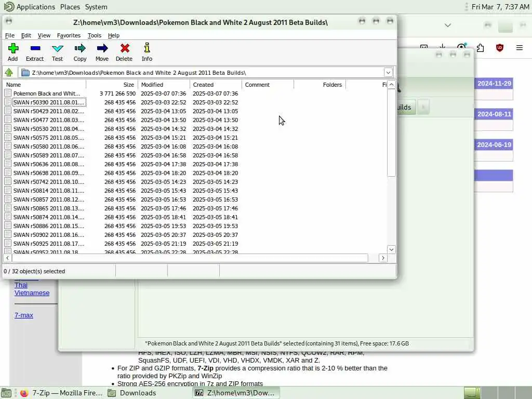Select SWAN r50575 2011.08.05 file

click(x=49, y=137)
